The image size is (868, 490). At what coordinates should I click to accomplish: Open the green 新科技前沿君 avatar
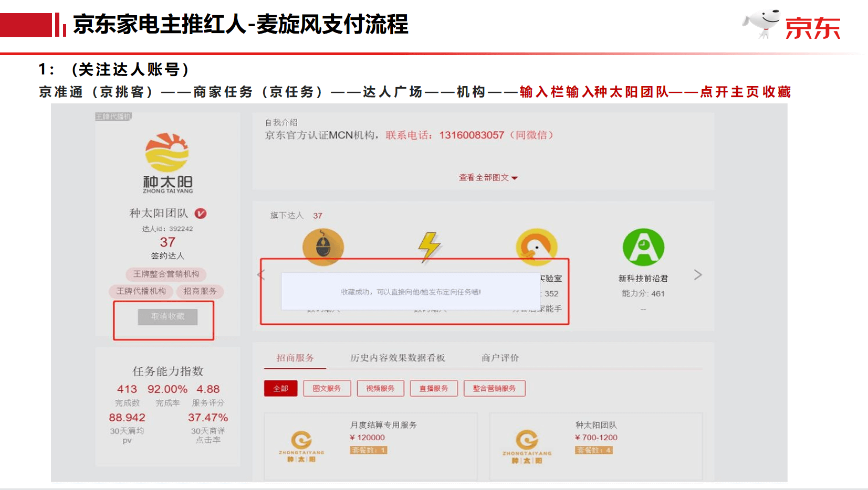click(x=643, y=247)
